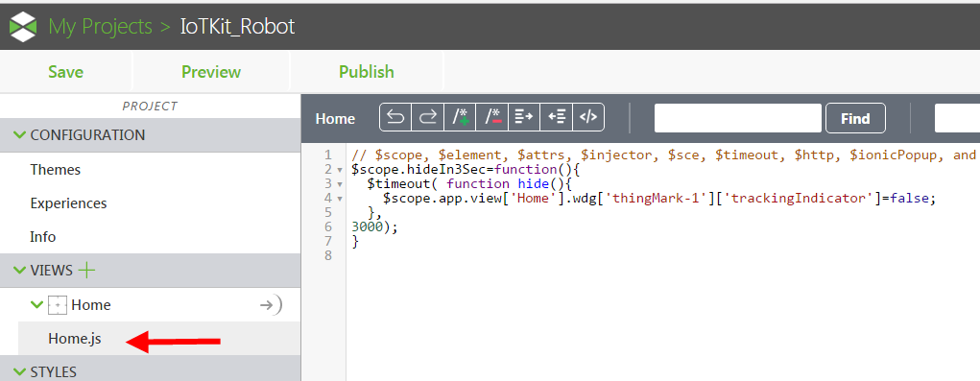Collapse the VIEWS section

(20, 271)
